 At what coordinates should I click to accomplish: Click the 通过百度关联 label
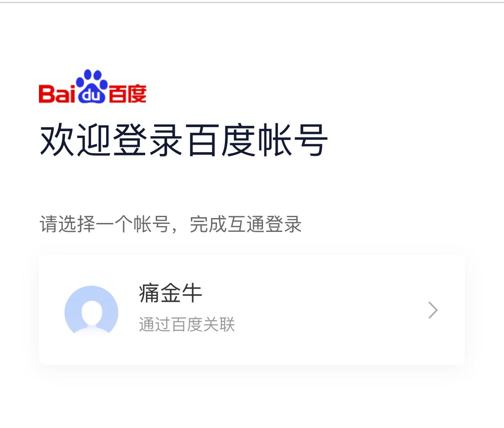coord(187,324)
